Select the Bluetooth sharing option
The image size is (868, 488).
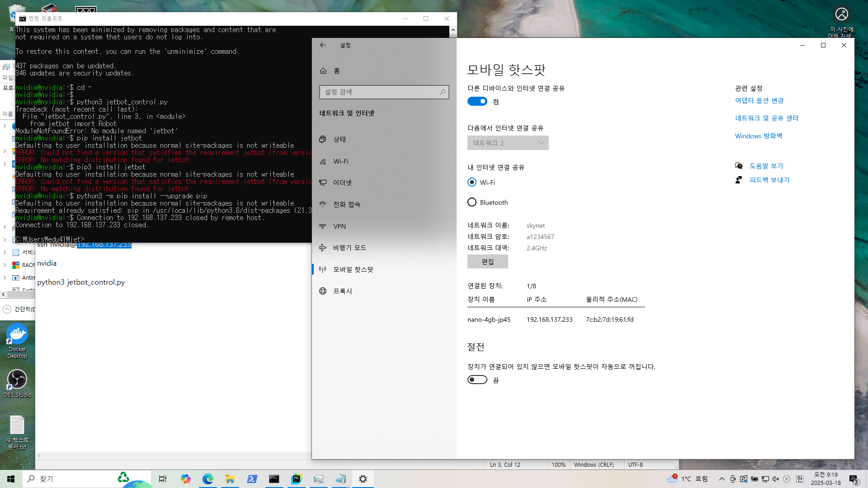point(472,202)
